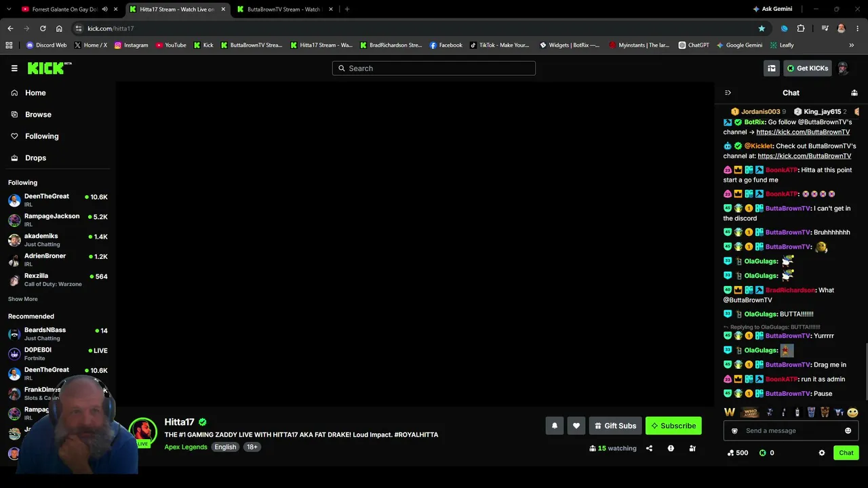Report the stream via exclamation icon

671,448
